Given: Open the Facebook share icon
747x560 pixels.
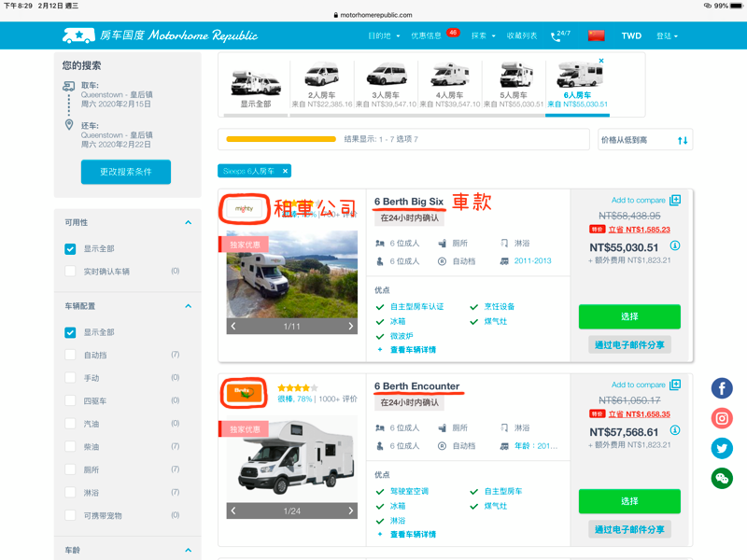Looking at the screenshot, I should click(x=722, y=388).
